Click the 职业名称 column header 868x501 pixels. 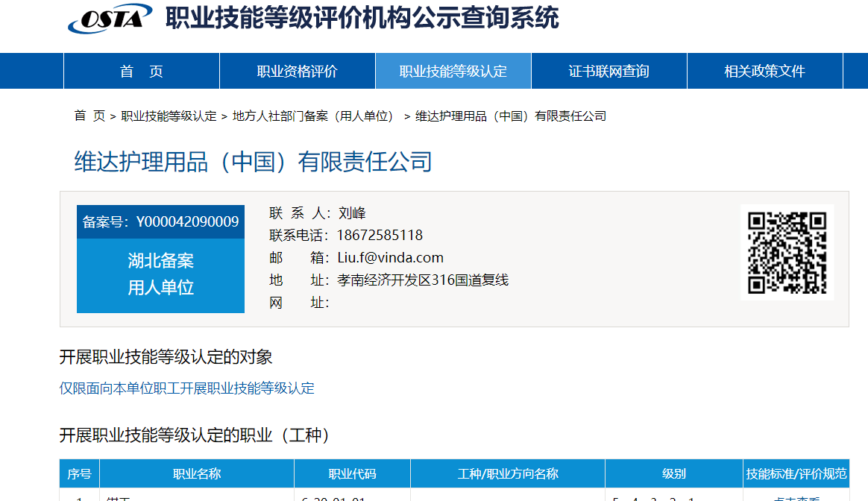pyautogui.click(x=197, y=474)
